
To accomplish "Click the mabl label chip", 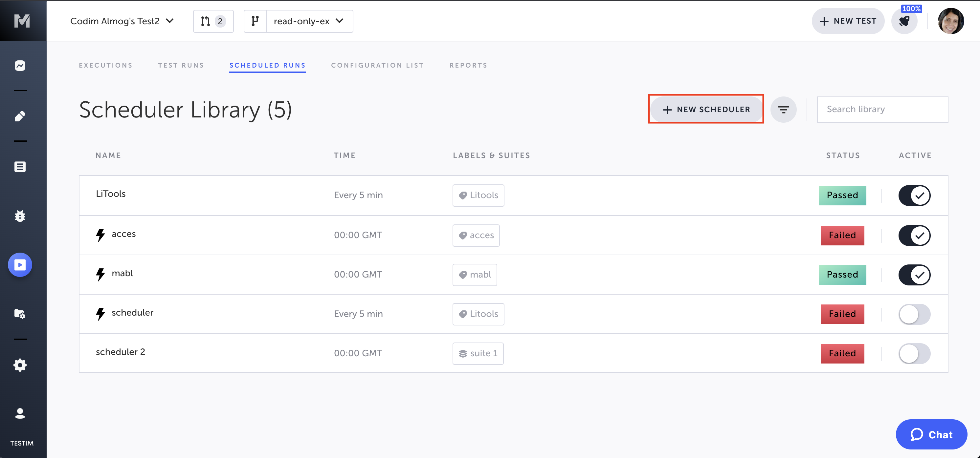I will (x=475, y=275).
